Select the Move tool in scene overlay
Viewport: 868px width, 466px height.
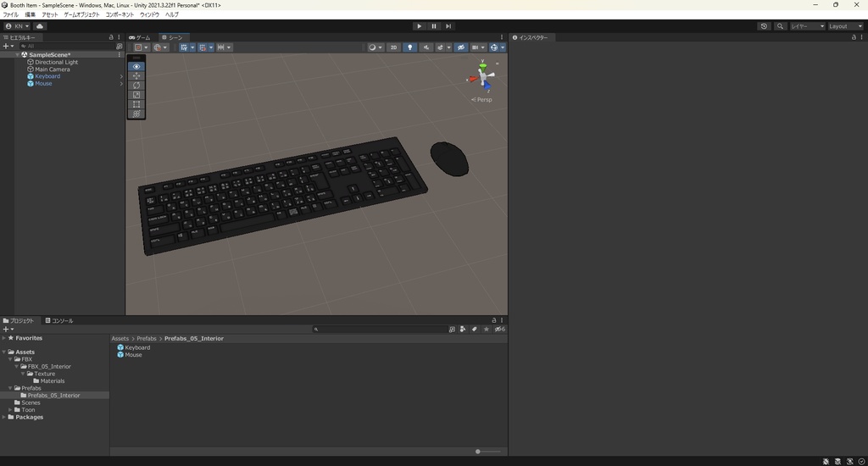[136, 75]
